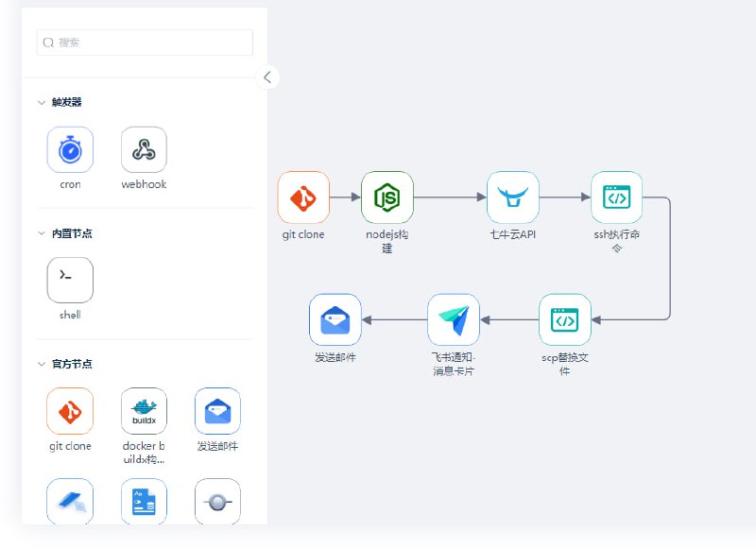Click inside the search input field
Screen dimensions: 756x549
(x=144, y=43)
